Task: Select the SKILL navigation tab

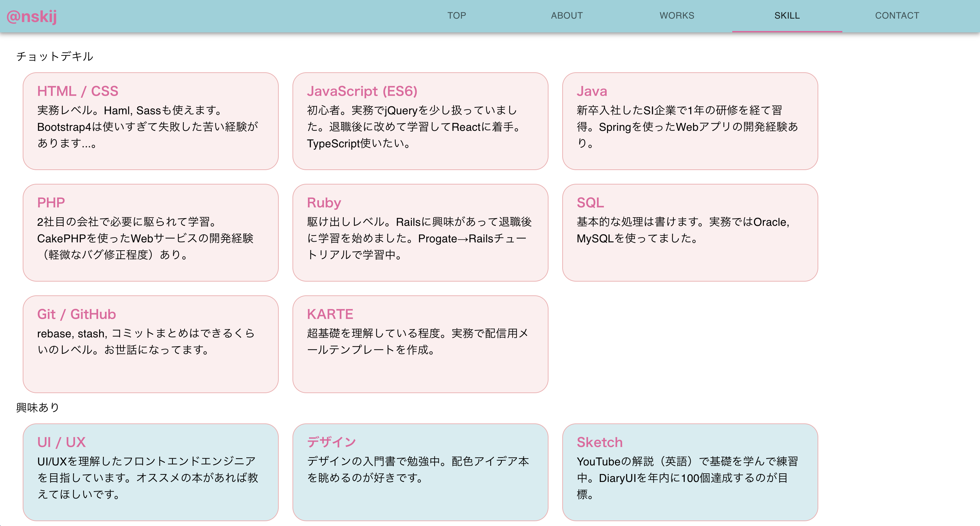Action: click(x=787, y=15)
